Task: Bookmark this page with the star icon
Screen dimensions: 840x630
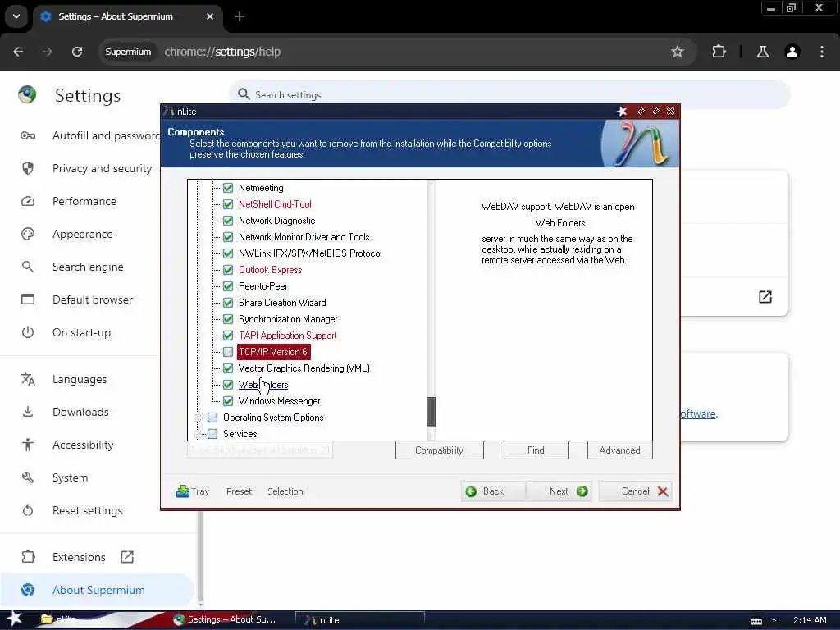Action: (x=677, y=52)
